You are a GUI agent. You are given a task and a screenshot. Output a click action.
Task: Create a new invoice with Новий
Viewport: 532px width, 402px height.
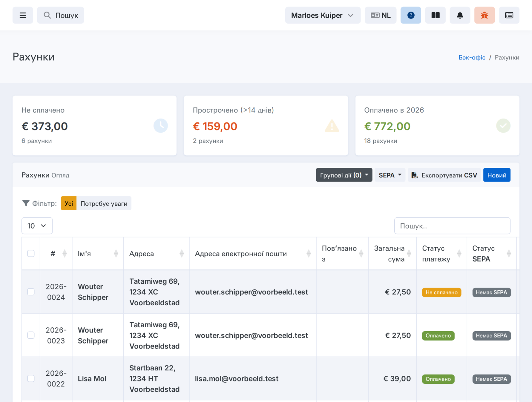coord(496,175)
